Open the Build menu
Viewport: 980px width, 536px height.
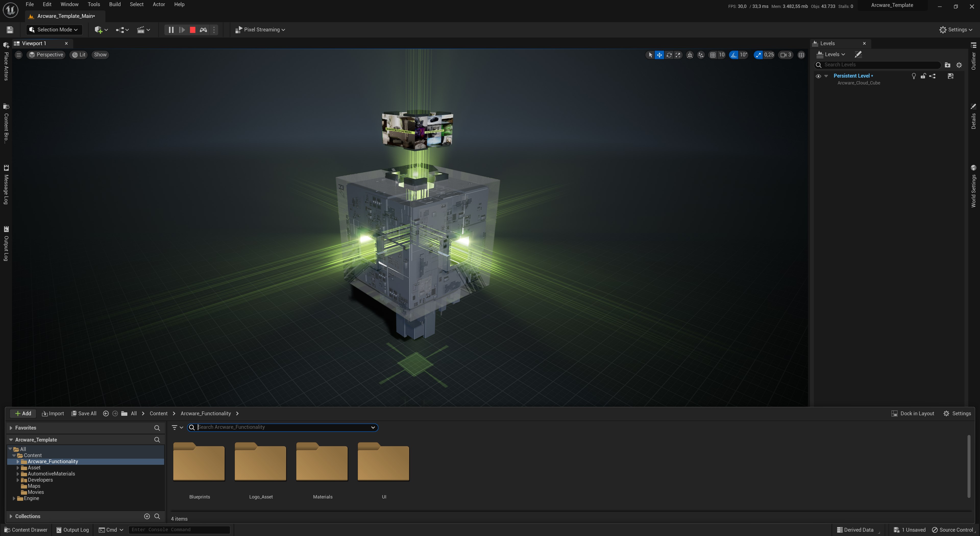(115, 5)
